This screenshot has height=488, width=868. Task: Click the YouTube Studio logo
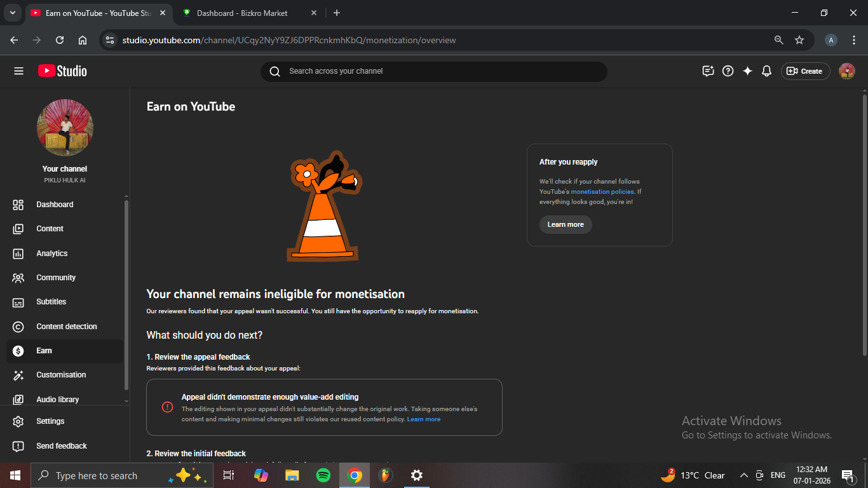coord(62,71)
